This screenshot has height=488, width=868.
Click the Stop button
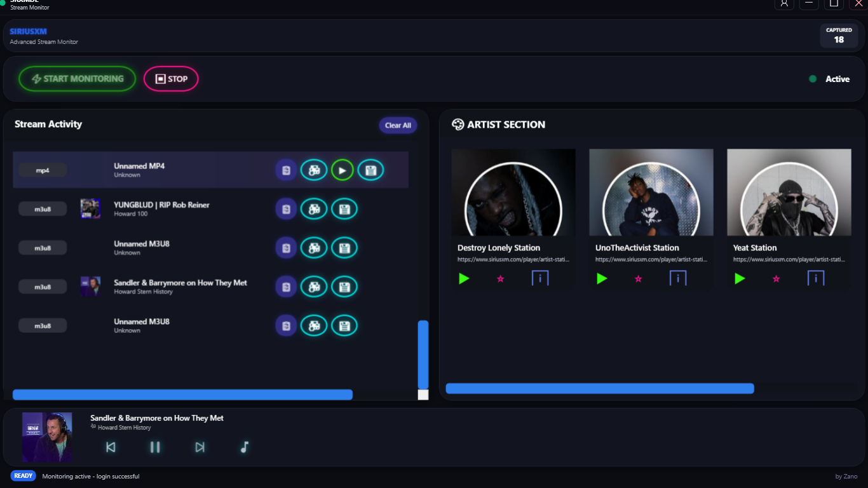click(171, 79)
